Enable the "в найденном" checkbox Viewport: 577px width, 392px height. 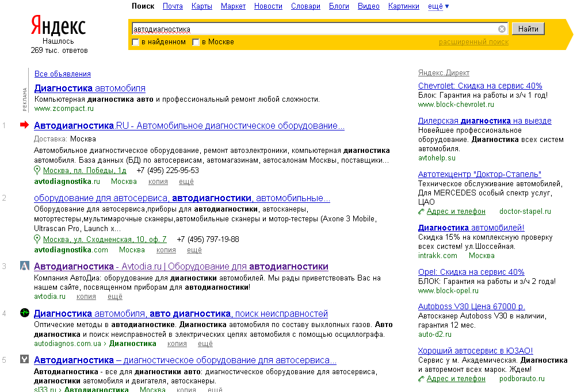[135, 42]
